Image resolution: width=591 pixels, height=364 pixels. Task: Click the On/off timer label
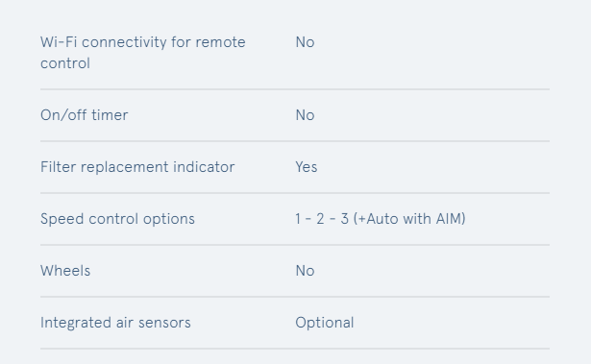(84, 115)
